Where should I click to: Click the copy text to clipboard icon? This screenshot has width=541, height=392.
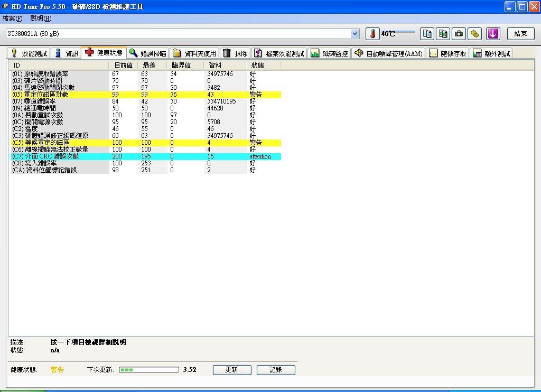427,34
